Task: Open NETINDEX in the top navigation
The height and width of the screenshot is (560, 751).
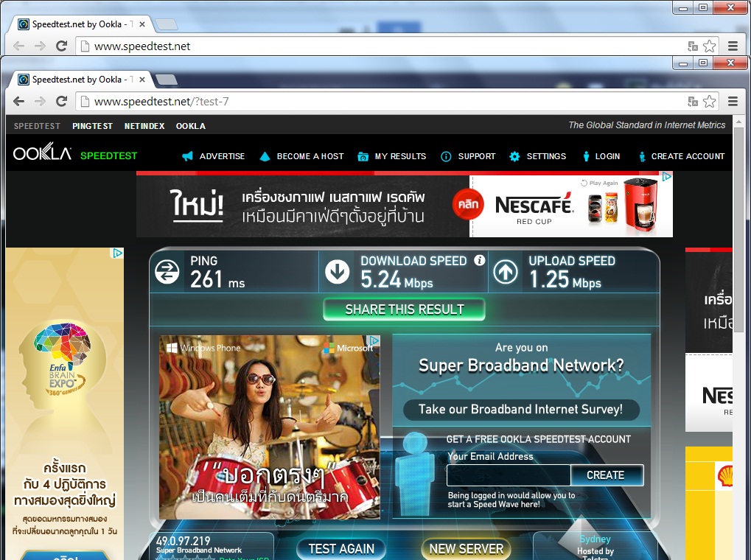Action: tap(144, 126)
